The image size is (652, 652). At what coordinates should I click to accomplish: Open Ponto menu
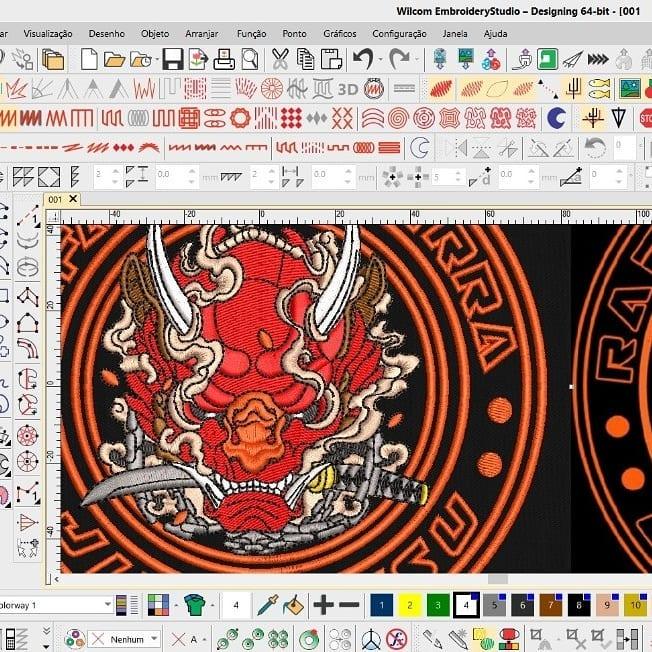294,34
